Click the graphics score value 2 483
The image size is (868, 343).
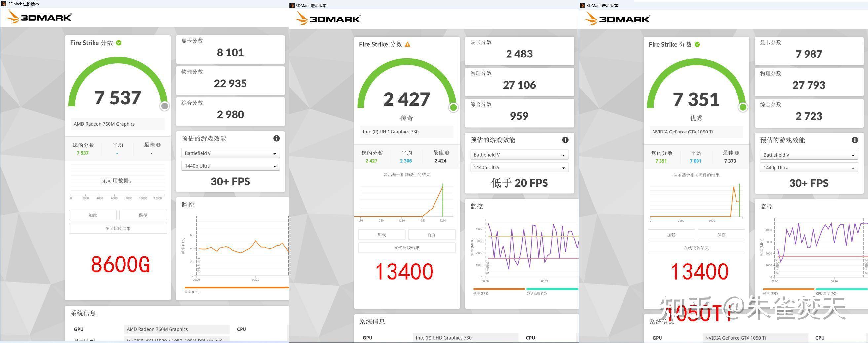(519, 54)
